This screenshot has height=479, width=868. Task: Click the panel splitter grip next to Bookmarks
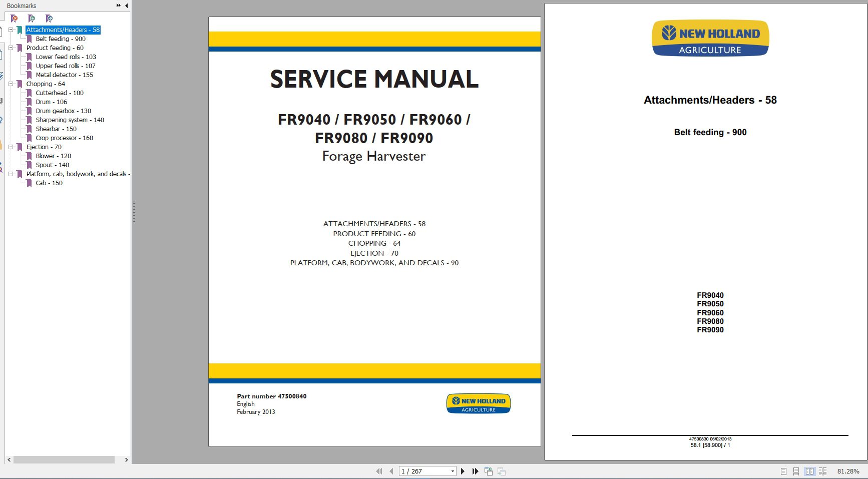(x=134, y=212)
